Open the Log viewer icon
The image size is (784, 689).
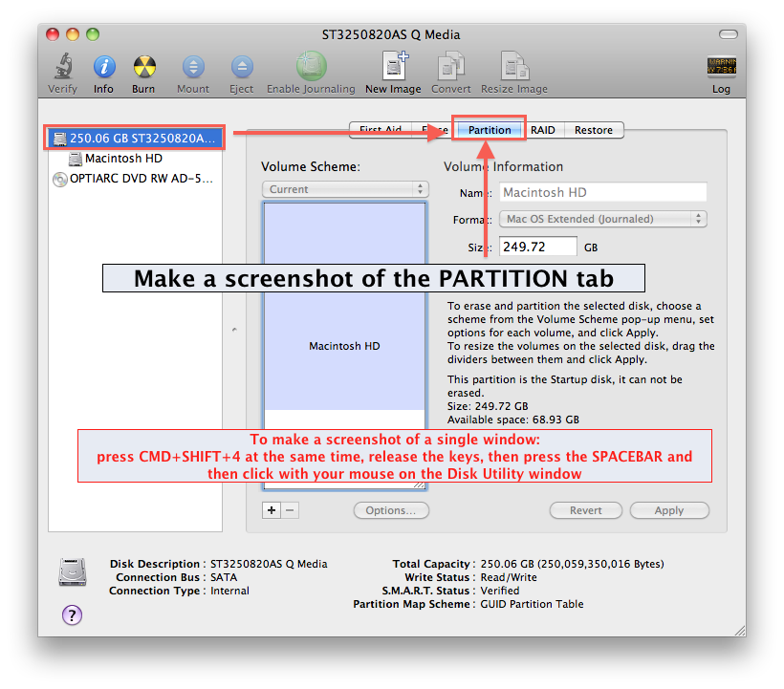[722, 66]
